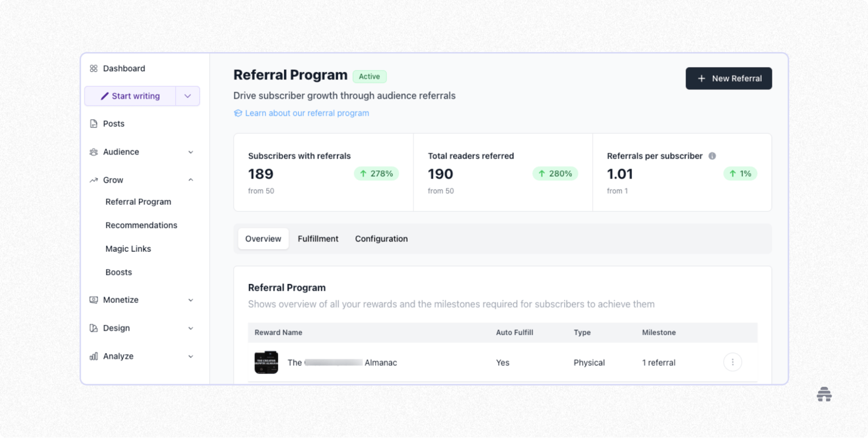This screenshot has height=438, width=868.
Task: Click the Design sidebar icon
Action: (x=93, y=328)
